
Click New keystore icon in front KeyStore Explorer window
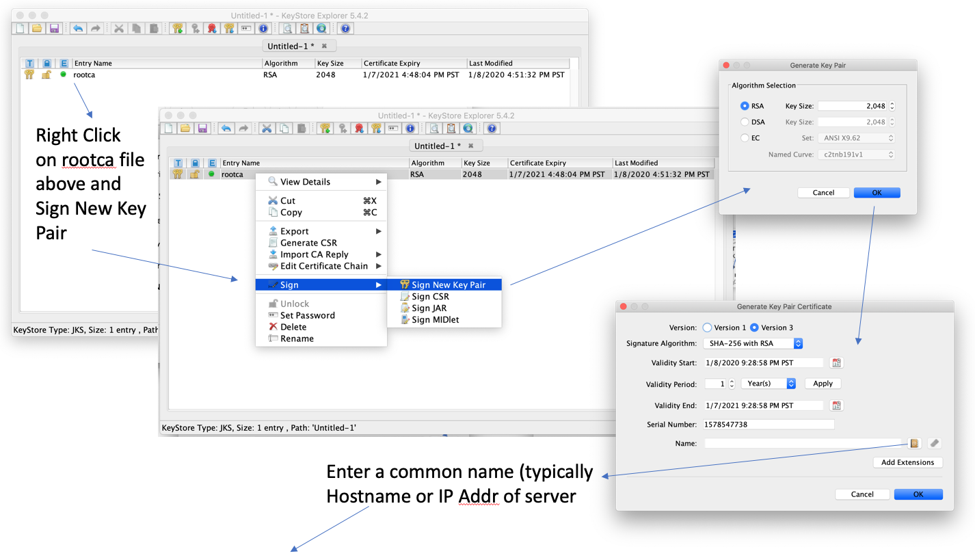tap(168, 129)
